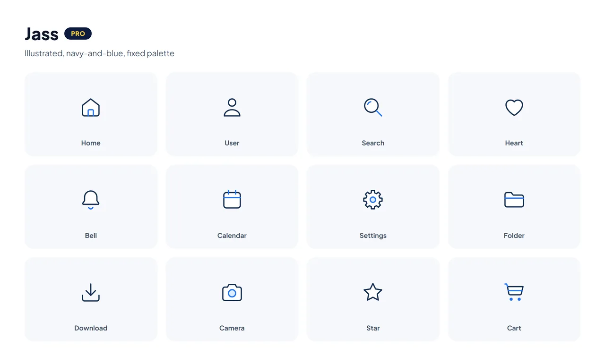The height and width of the screenshot is (364, 605).
Task: Click the "Illustrated, navy-and-blue, fixed palette" subtitle
Action: (99, 53)
